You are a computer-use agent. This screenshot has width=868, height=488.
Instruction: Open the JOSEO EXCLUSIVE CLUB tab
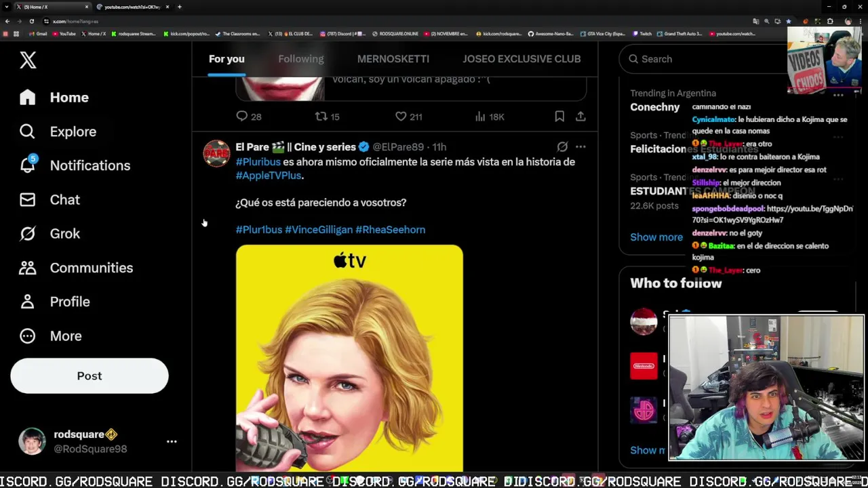click(x=521, y=59)
